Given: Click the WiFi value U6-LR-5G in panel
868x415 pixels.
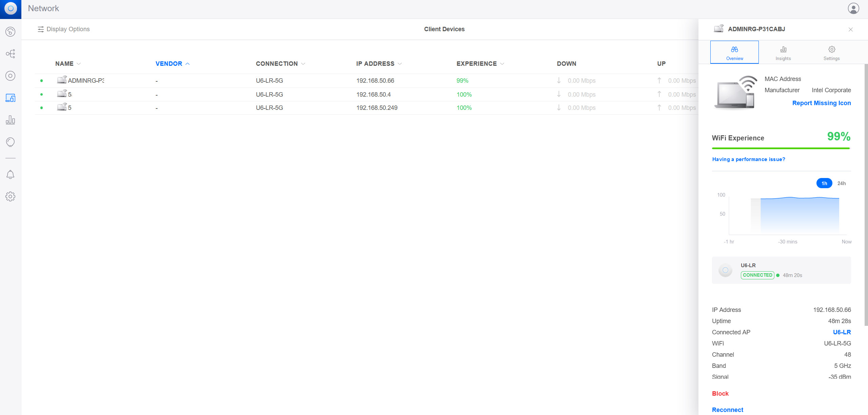Looking at the screenshot, I should [837, 343].
